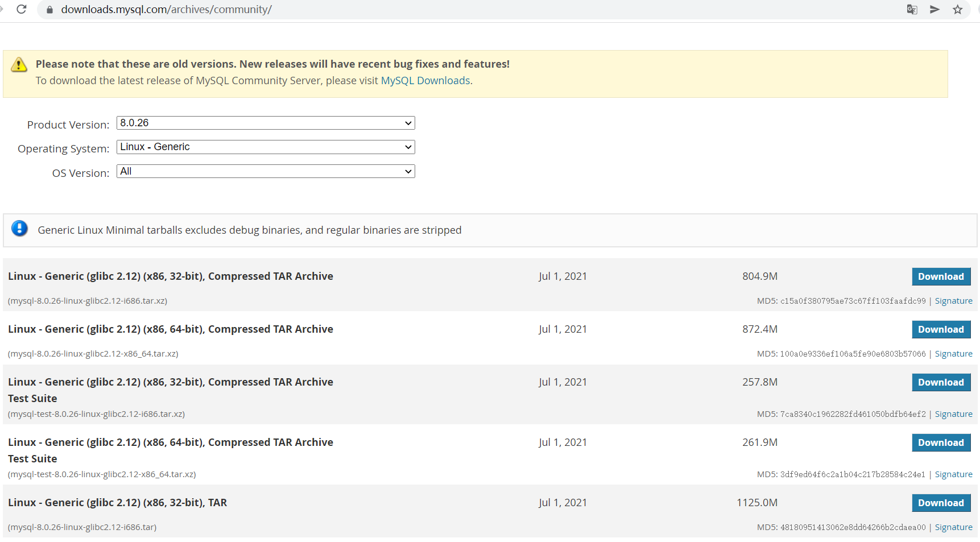The height and width of the screenshot is (542, 980).
Task: Click the reload page icon
Action: click(x=22, y=10)
